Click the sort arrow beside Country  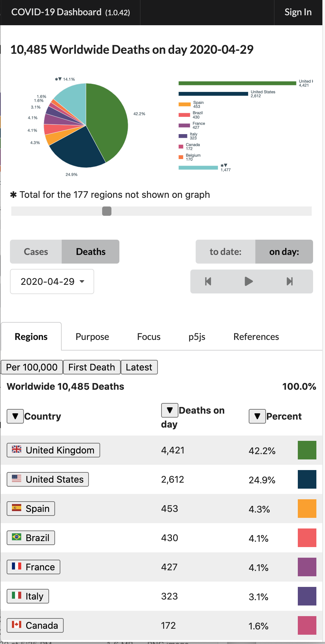15,416
